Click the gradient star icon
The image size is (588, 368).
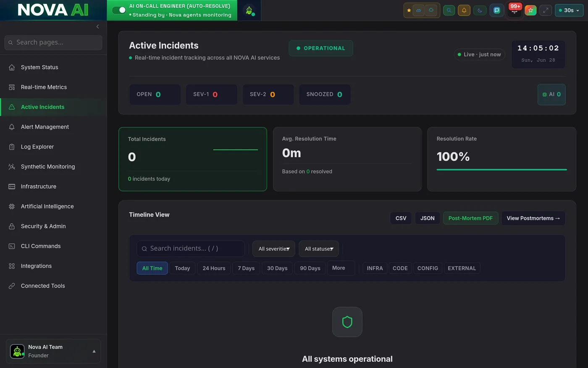[530, 11]
